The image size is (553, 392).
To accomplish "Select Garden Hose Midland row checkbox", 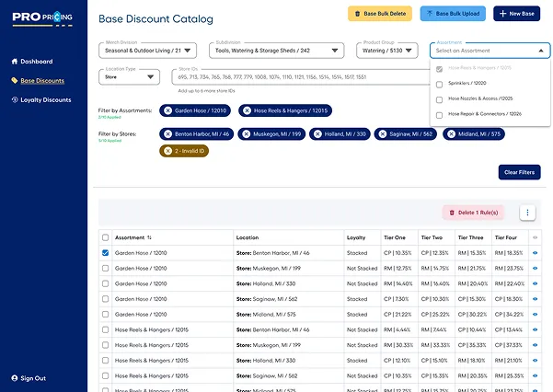I will point(106,315).
